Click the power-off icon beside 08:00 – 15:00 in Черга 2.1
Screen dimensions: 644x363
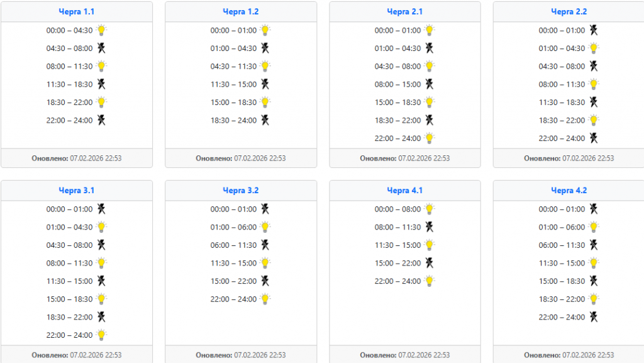tap(430, 84)
